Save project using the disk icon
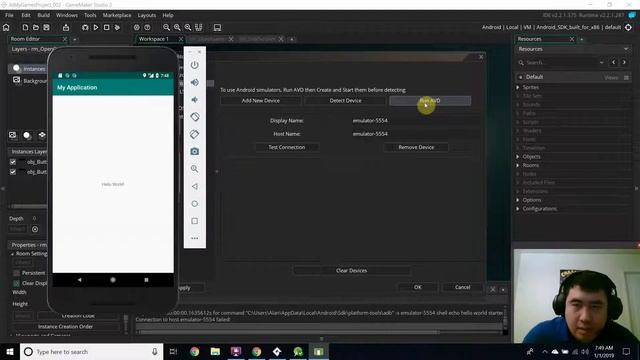Viewport: 640px width, 360px height. click(x=47, y=27)
